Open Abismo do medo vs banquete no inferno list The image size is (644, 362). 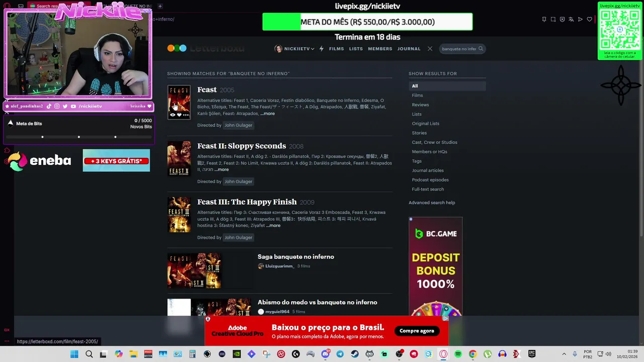coord(317,302)
